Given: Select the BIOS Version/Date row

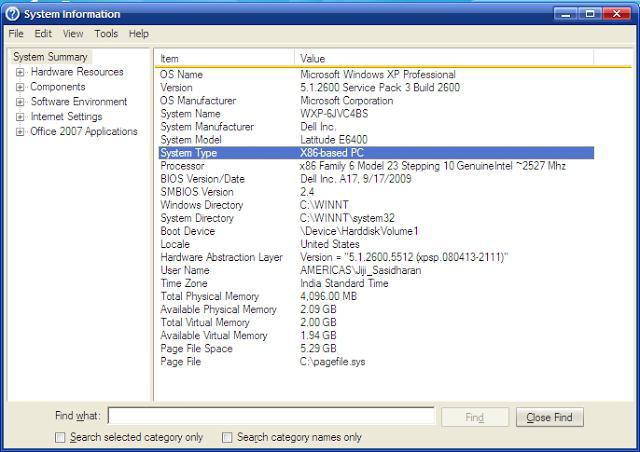Looking at the screenshot, I should pos(376,179).
